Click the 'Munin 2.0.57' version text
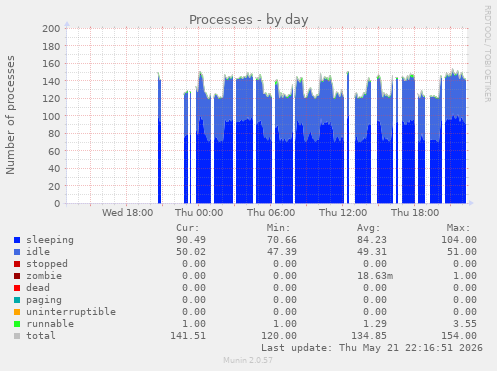The height and width of the screenshot is (371, 497). click(x=248, y=360)
